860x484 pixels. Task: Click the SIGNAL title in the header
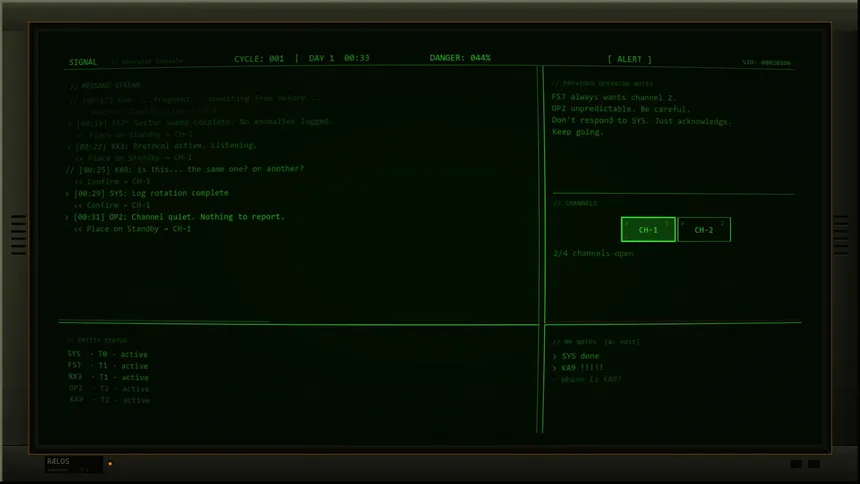click(x=83, y=62)
